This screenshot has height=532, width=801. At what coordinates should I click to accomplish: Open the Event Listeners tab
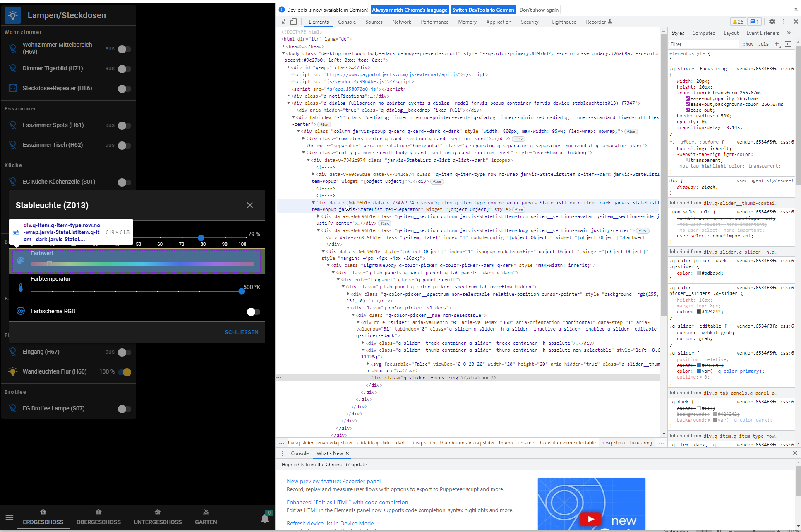click(x=763, y=33)
